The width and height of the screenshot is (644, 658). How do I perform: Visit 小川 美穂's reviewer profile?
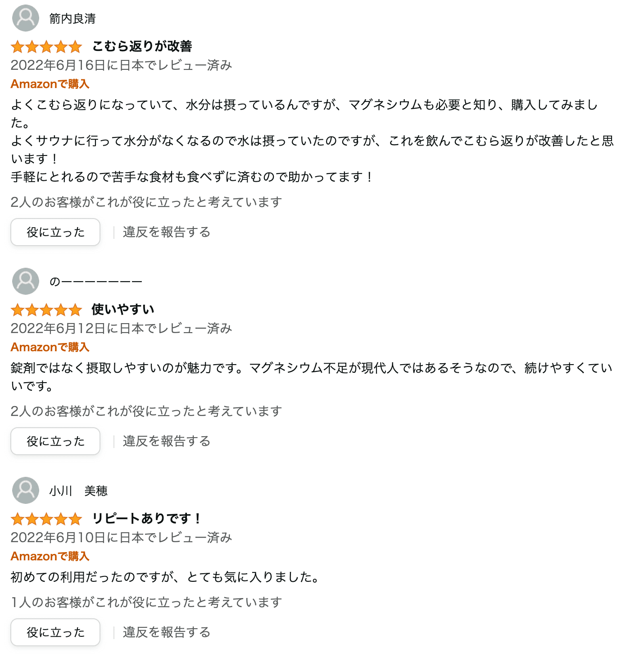click(x=78, y=491)
